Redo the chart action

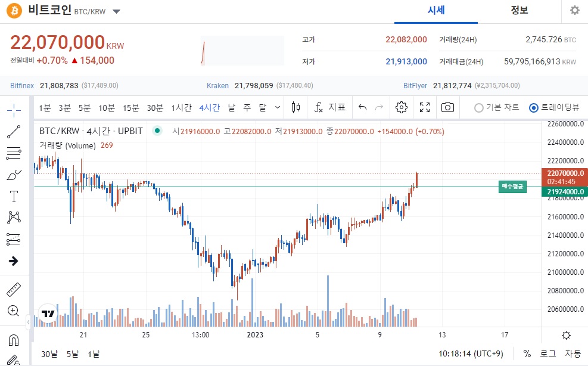tap(379, 108)
